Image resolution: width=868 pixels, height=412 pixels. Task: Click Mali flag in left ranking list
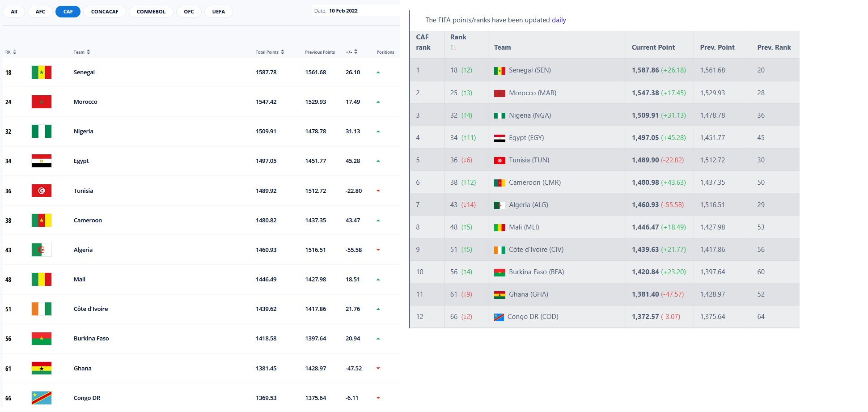tap(42, 279)
